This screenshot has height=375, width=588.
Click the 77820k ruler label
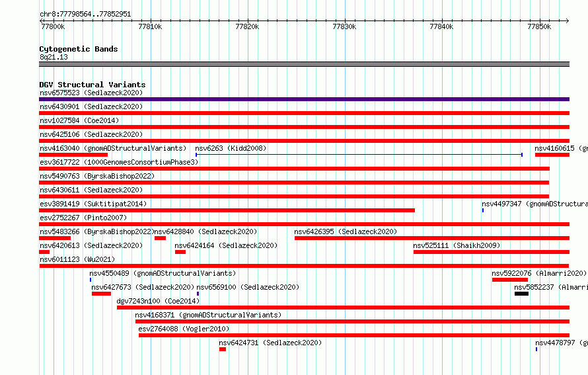(x=247, y=26)
